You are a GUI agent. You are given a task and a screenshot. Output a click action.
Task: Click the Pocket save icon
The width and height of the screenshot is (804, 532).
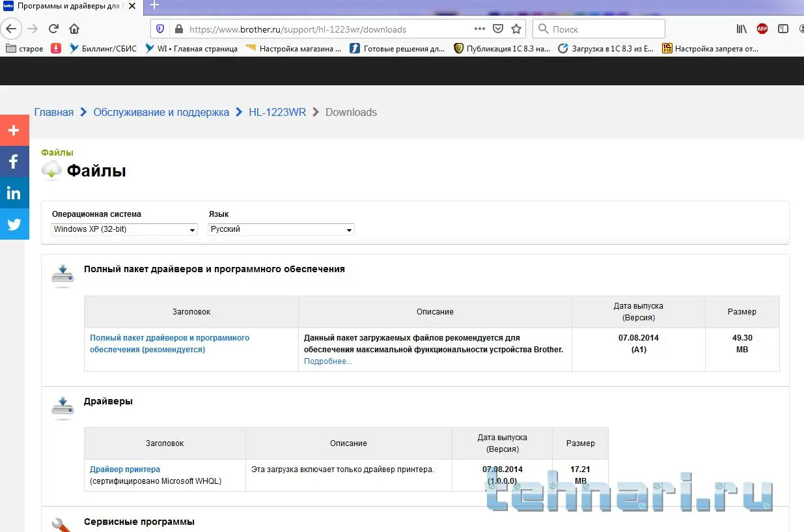click(498, 29)
